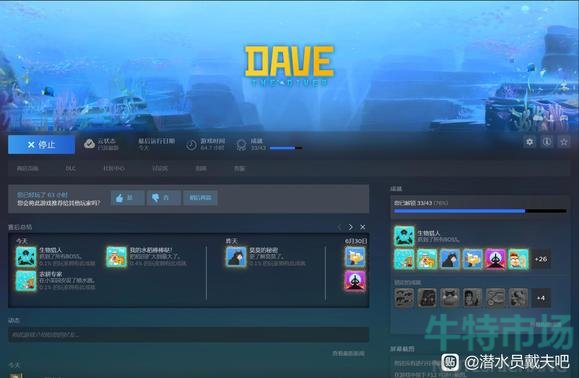
Task: Open the Community Hub tab
Action: [114, 168]
